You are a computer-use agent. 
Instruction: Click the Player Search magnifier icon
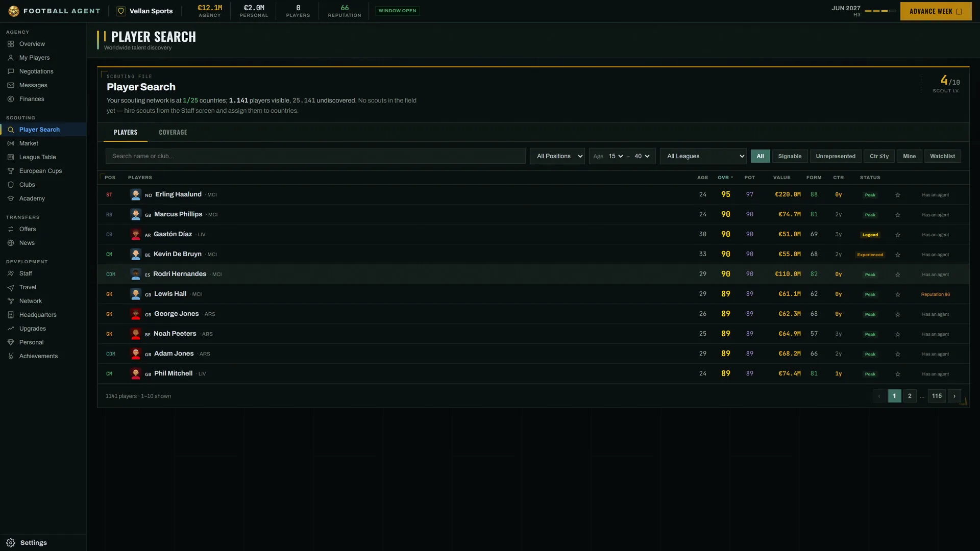point(11,130)
